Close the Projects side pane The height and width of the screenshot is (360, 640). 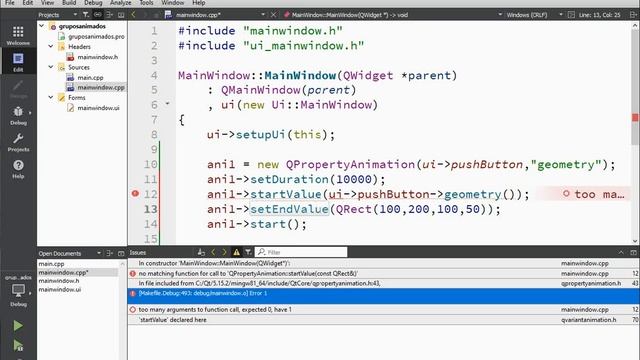[x=121, y=15]
